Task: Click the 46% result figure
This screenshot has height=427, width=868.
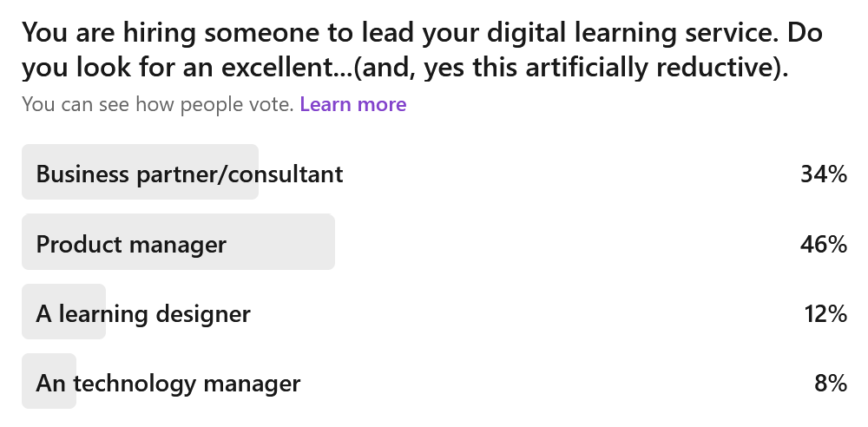Action: click(x=824, y=244)
